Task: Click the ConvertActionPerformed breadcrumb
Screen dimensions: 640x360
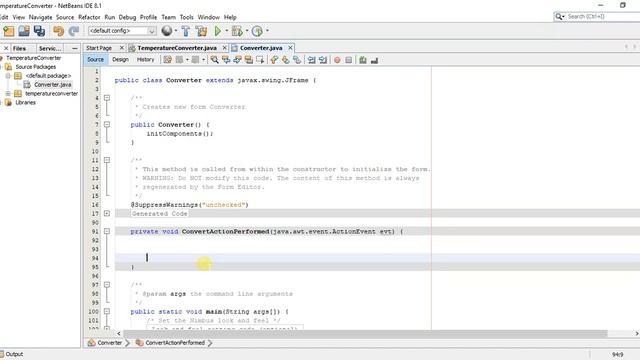Action: tap(175, 343)
